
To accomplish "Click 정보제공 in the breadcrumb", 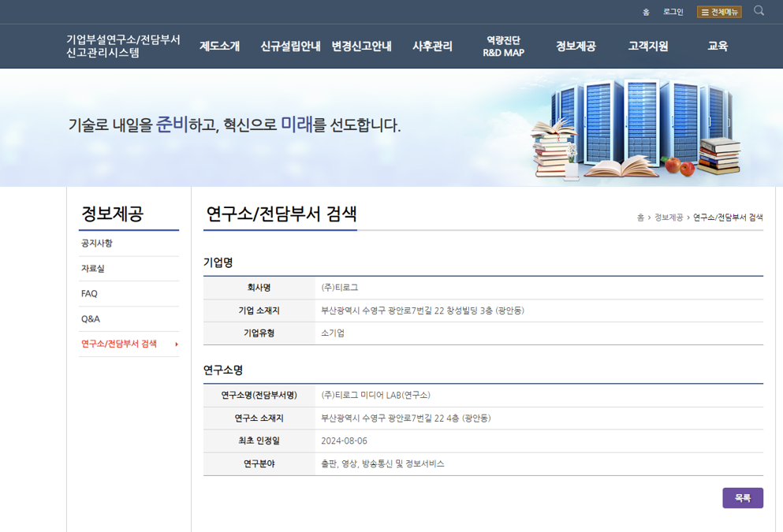I will (x=668, y=218).
